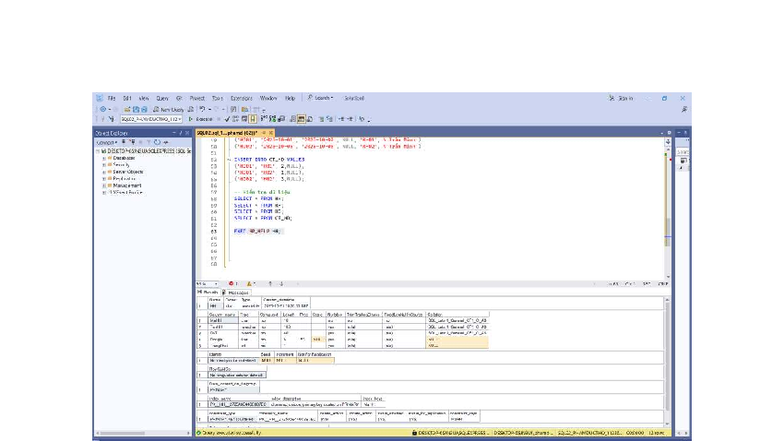Click the Comment out selected lines icon
This screenshot has height=441, width=784.
pos(322,119)
